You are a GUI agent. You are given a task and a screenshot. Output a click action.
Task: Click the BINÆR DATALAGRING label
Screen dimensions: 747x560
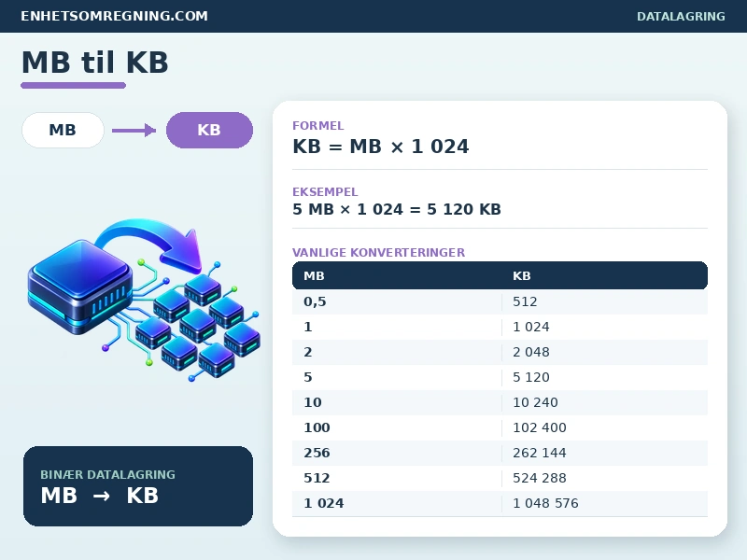(107, 475)
